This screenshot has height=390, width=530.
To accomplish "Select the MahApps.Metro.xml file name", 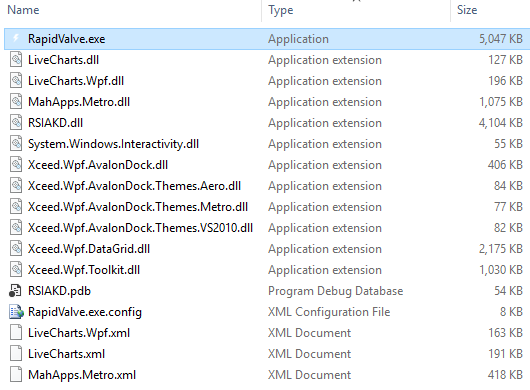I will (x=82, y=375).
